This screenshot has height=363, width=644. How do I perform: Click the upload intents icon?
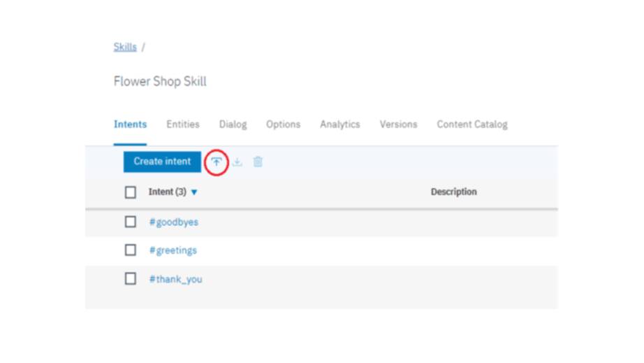click(217, 162)
